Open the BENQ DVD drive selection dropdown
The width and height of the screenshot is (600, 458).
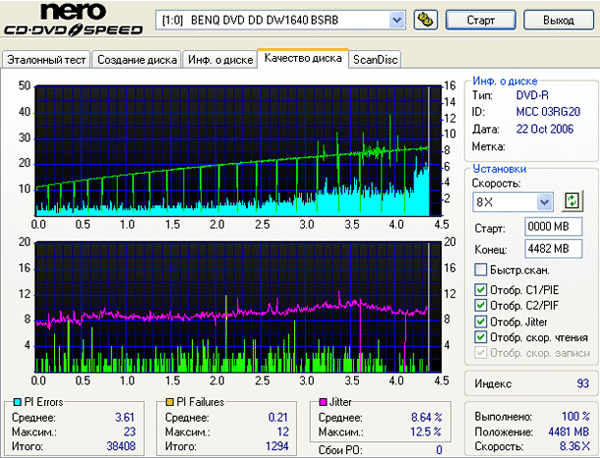click(397, 20)
